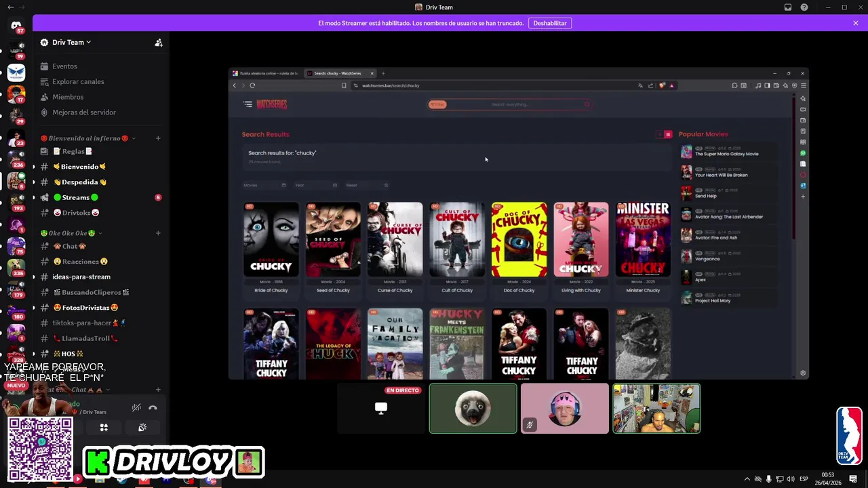
Task: Open the WatchSeries hamburger menu
Action: pos(248,104)
